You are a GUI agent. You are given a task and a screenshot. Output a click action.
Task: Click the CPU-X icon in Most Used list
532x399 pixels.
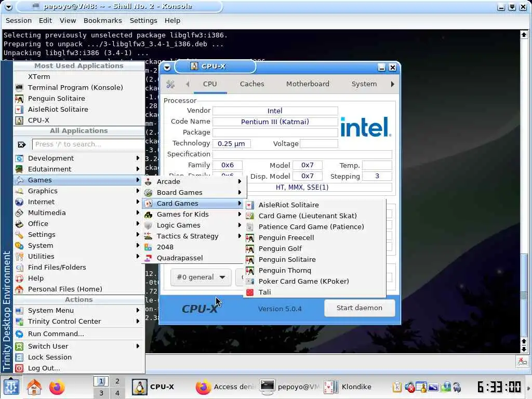pyautogui.click(x=19, y=121)
